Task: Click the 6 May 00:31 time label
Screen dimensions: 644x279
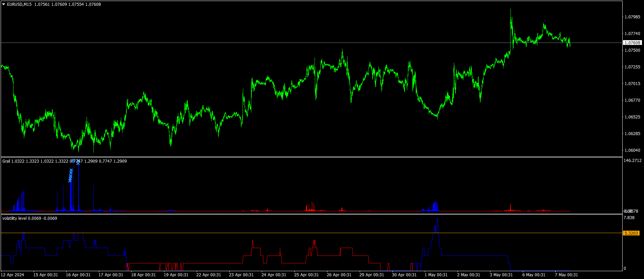Action: pyautogui.click(x=534, y=275)
